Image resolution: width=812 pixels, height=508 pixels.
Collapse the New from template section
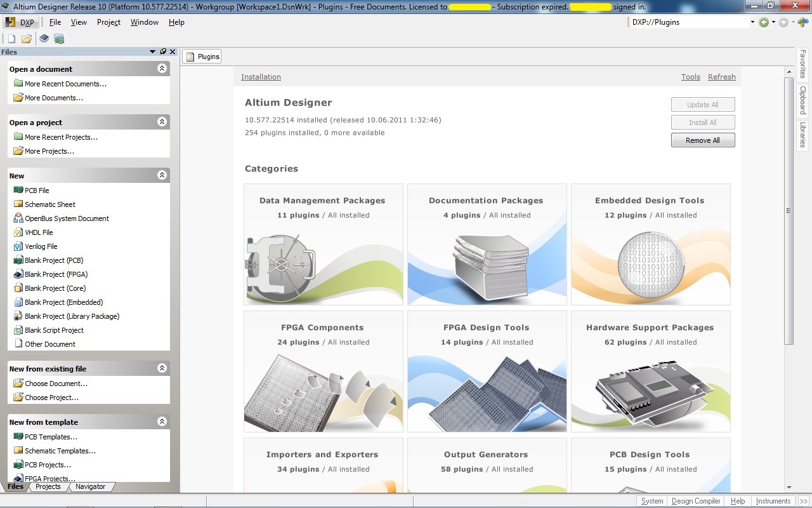tap(162, 422)
